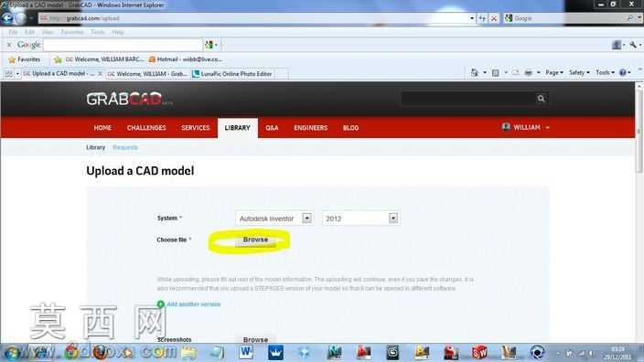The height and width of the screenshot is (362, 644).
Task: Click the colorful Google toolbar search button
Action: click(x=209, y=45)
